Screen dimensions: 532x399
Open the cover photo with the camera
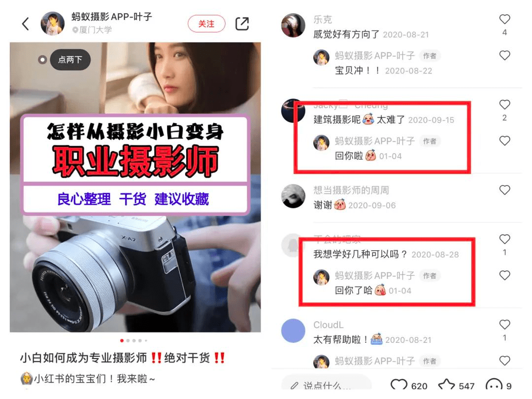pyautogui.click(x=135, y=187)
